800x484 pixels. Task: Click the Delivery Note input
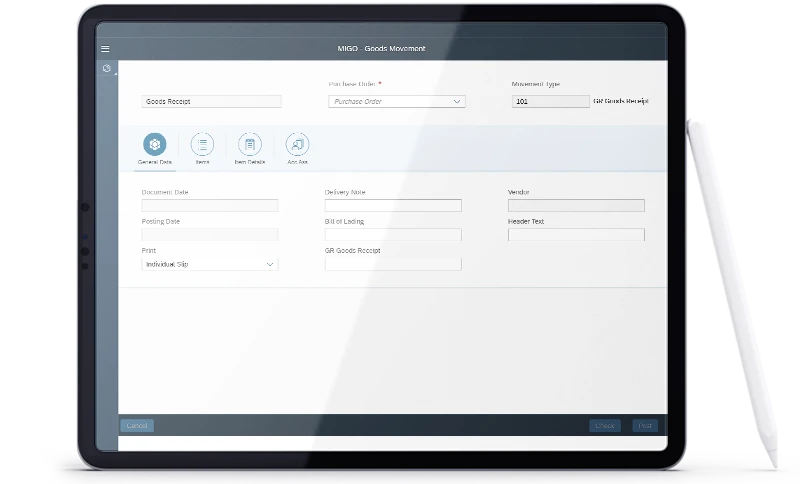pos(393,206)
